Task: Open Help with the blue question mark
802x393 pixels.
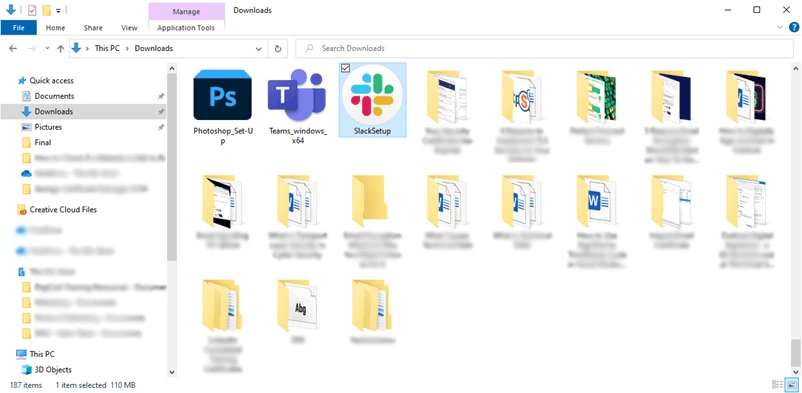Action: (794, 27)
